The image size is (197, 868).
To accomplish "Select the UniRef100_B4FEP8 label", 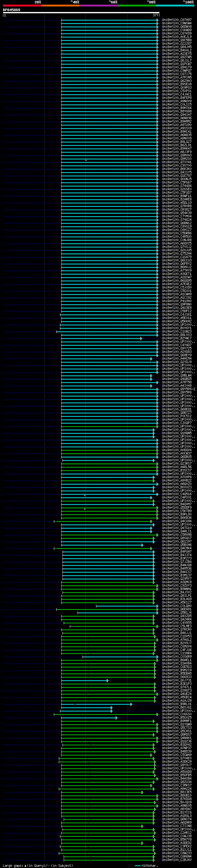I will coord(176,98).
